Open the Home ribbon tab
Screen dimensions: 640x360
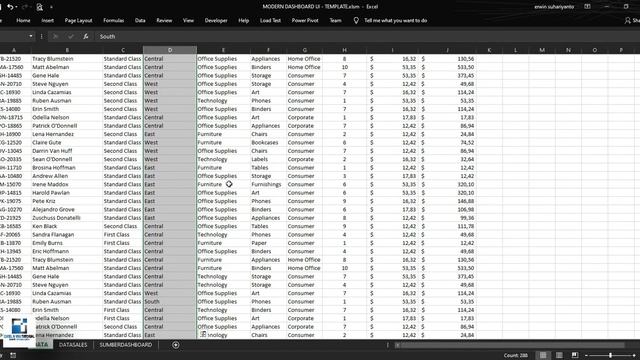point(23,20)
